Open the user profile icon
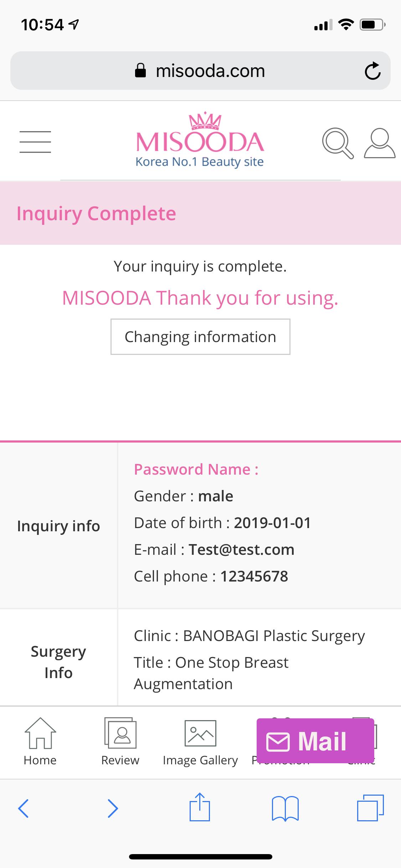Image resolution: width=401 pixels, height=868 pixels. (380, 143)
